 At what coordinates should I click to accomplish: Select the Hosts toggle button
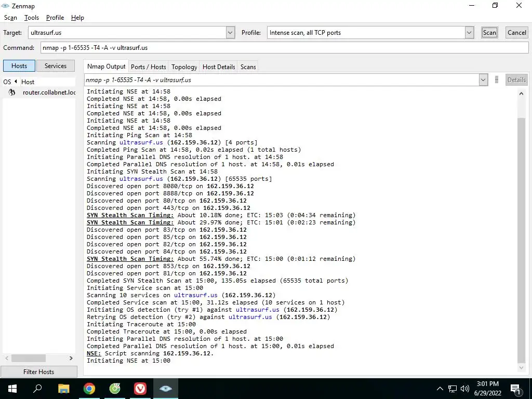coord(19,66)
